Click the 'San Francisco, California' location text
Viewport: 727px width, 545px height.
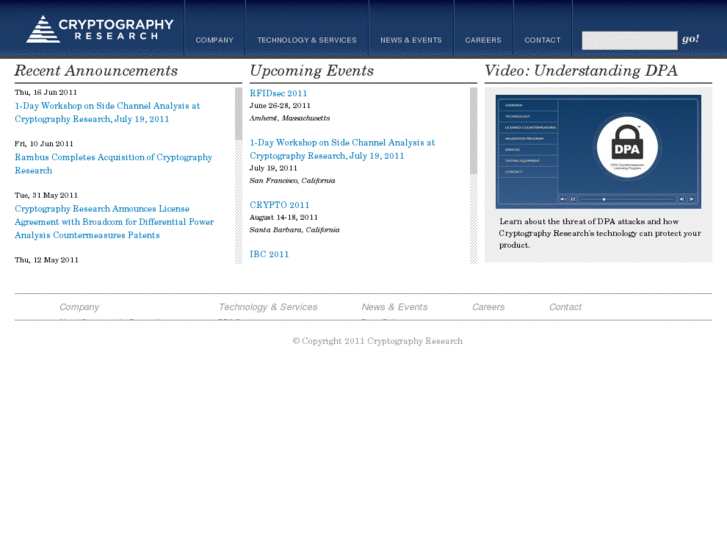tap(292, 180)
